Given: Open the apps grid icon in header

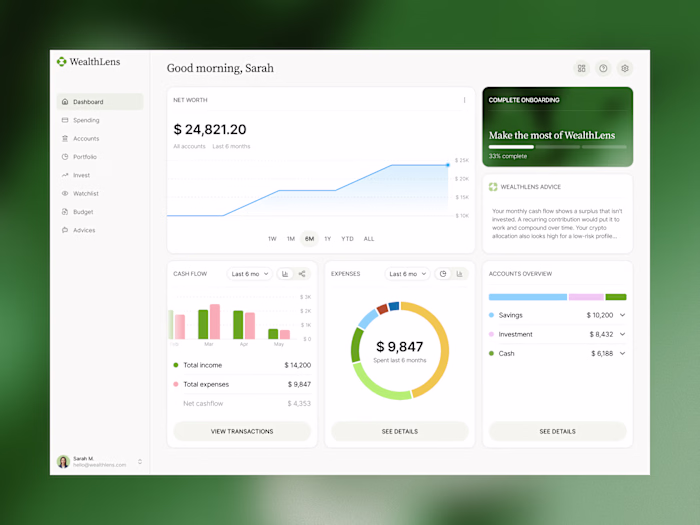Looking at the screenshot, I should tap(581, 68).
